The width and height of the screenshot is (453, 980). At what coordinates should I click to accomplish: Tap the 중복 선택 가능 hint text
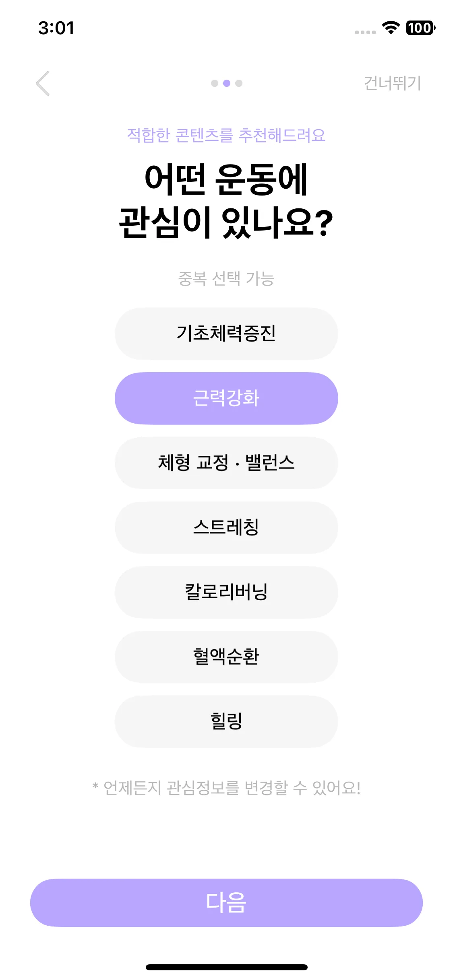pos(226,278)
